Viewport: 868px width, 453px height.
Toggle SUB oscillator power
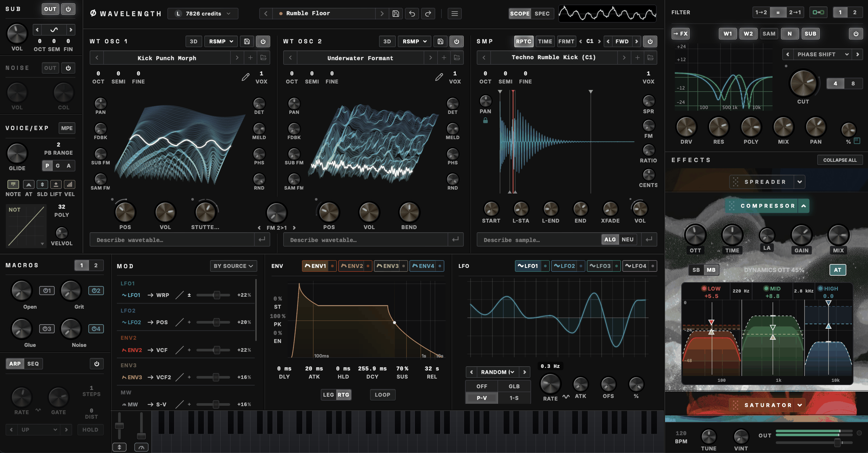(x=68, y=9)
